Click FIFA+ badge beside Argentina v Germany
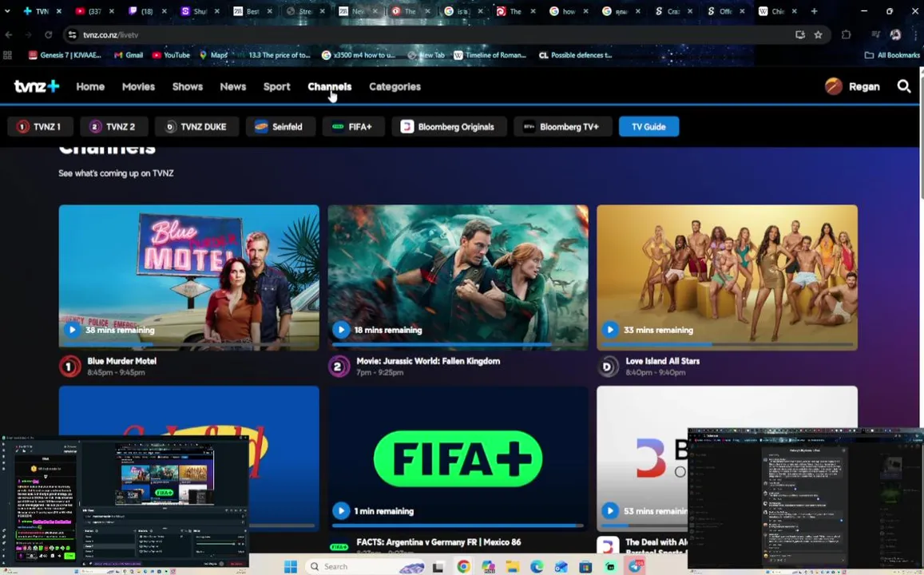Viewport: 924px width, 575px height. pos(339,547)
